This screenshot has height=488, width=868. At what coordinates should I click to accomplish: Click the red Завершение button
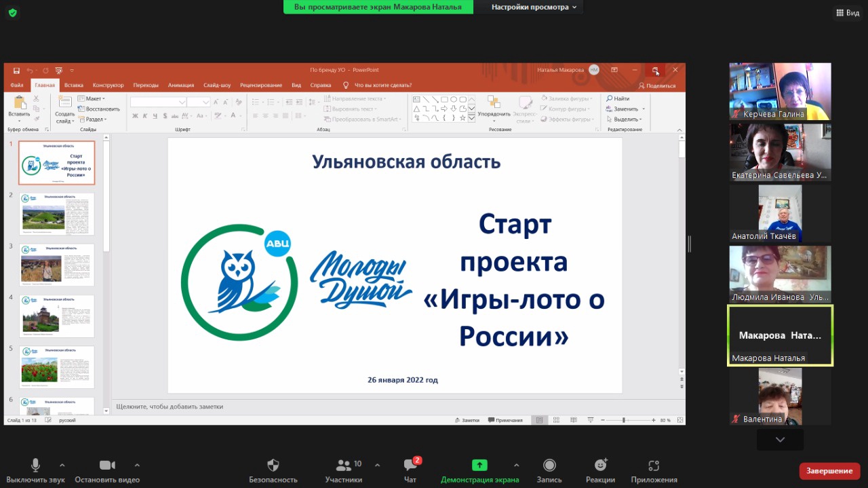click(829, 470)
